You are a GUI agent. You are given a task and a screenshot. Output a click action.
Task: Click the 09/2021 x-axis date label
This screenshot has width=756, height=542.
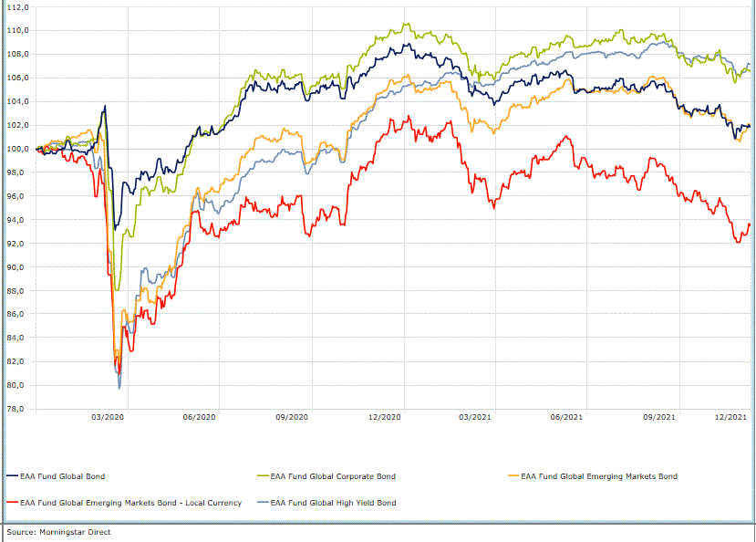(x=659, y=418)
